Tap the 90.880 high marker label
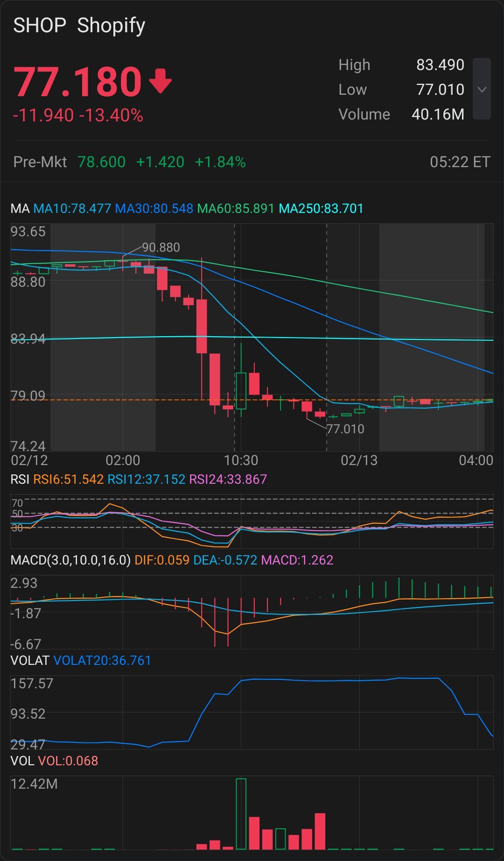The image size is (504, 861). coord(161,247)
